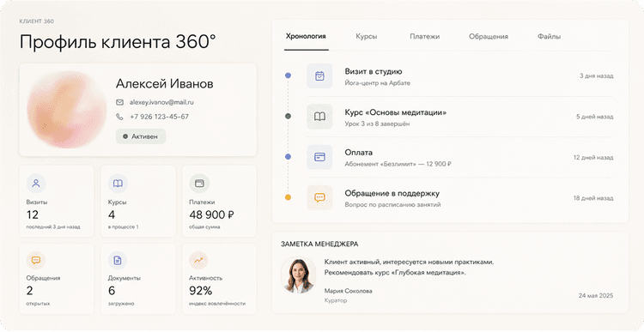The image size is (644, 332).
Task: Click the trend arrow icon on Активность card
Action: (199, 260)
